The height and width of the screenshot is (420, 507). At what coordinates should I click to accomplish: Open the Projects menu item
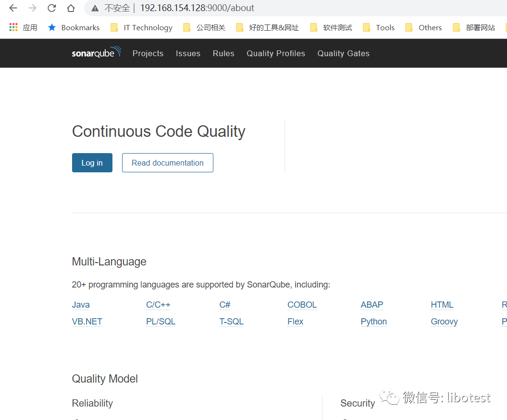pos(148,53)
